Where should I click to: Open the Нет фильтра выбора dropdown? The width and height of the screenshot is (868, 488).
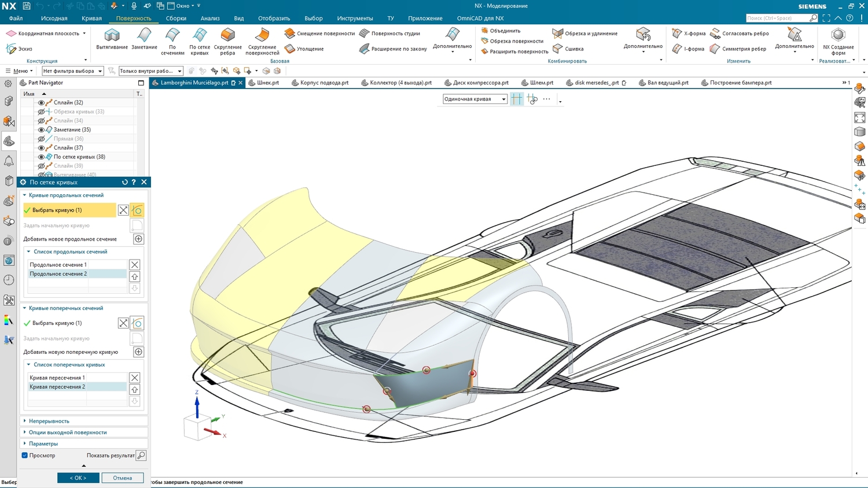click(x=72, y=71)
